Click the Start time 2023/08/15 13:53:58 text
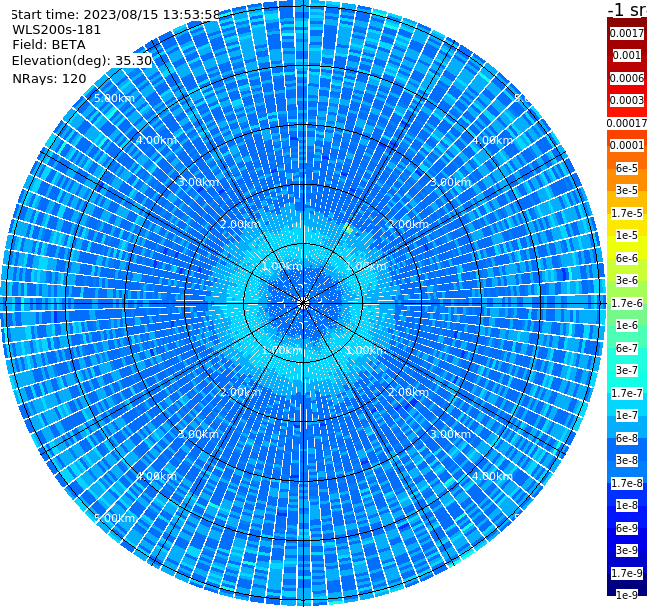 (116, 14)
